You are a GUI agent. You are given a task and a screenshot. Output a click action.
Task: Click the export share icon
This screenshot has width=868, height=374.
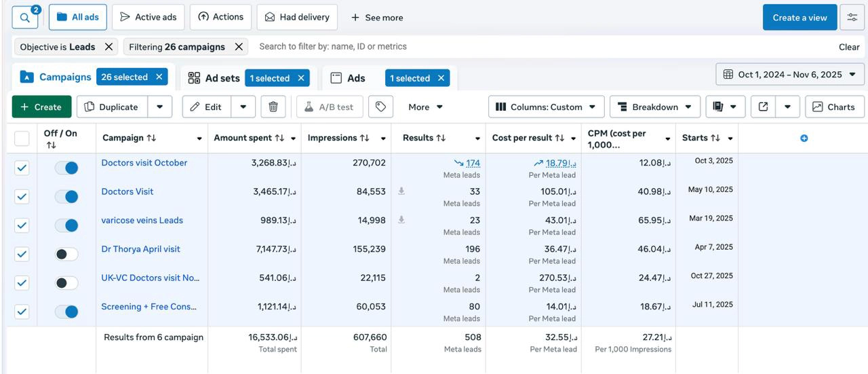pos(763,107)
